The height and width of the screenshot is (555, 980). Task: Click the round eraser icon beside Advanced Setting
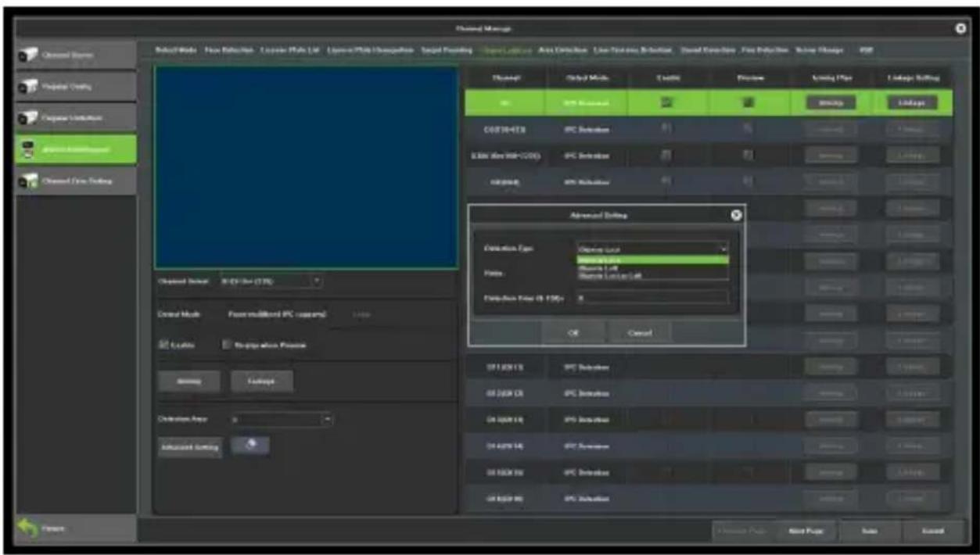point(252,445)
